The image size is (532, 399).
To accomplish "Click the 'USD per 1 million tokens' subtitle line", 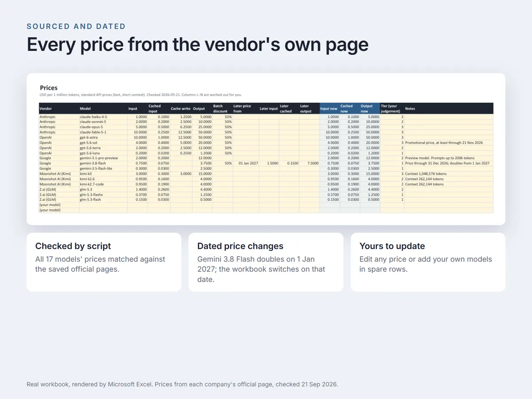I will coord(141,94).
